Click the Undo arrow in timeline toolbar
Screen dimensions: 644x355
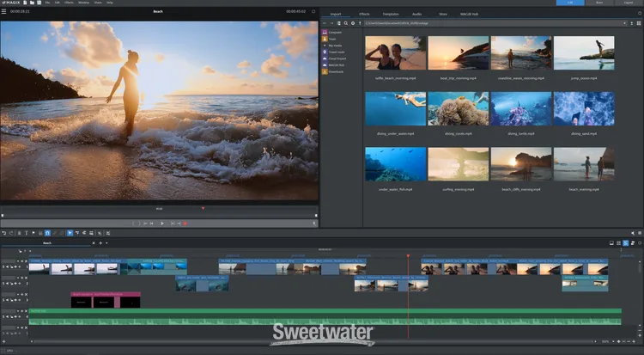(4, 233)
